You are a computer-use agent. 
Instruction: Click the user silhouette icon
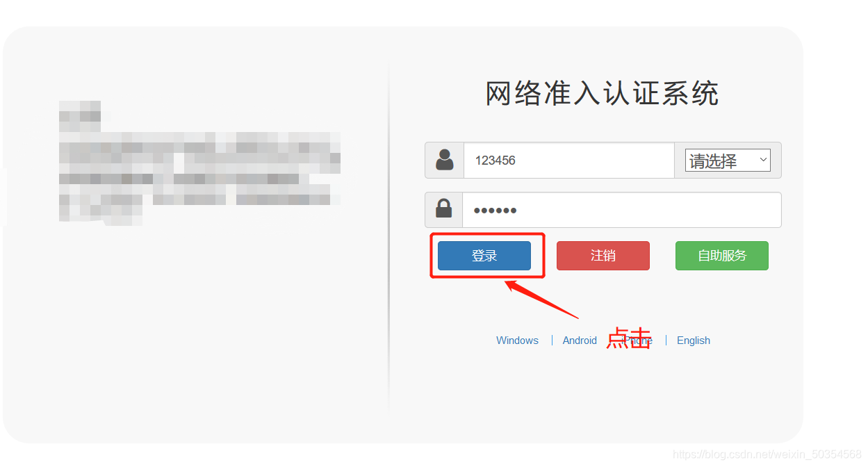click(x=445, y=160)
